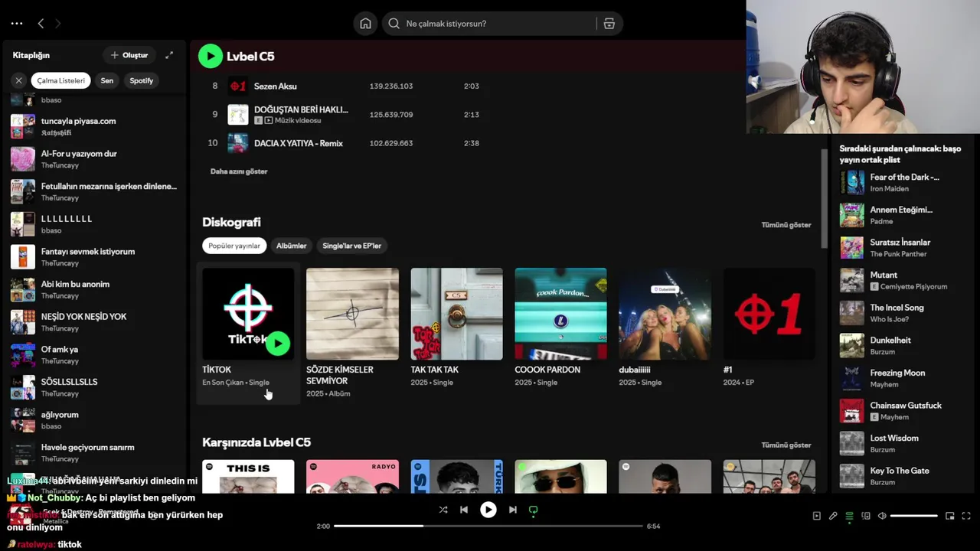Viewport: 980px width, 551px height.
Task: Go back with the left arrow
Action: [41, 24]
